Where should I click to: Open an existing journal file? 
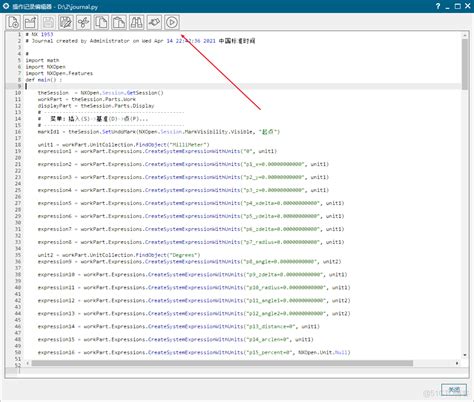coord(31,22)
